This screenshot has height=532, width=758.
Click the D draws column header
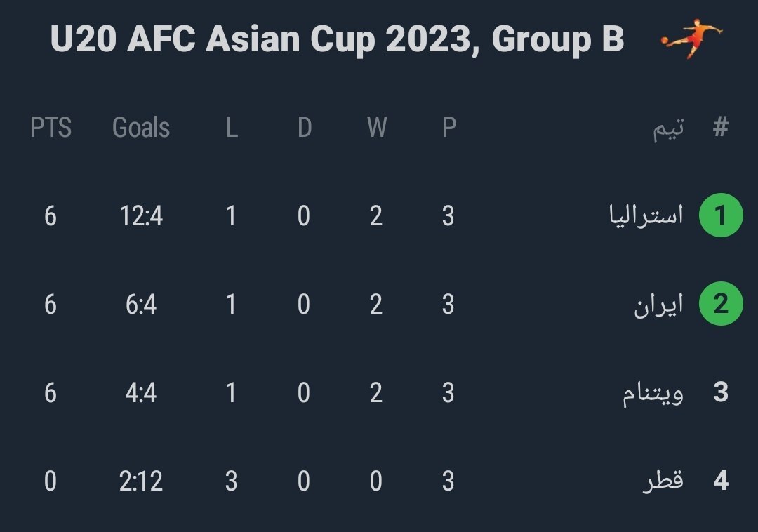click(x=304, y=128)
